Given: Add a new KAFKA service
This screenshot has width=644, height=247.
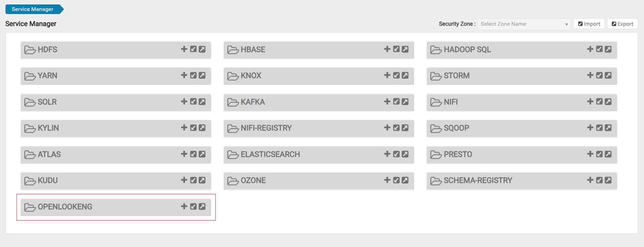Looking at the screenshot, I should point(387,101).
